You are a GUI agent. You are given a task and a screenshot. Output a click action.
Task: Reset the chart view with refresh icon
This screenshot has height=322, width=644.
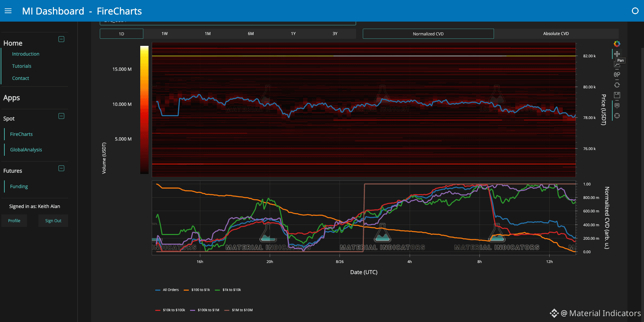(617, 85)
